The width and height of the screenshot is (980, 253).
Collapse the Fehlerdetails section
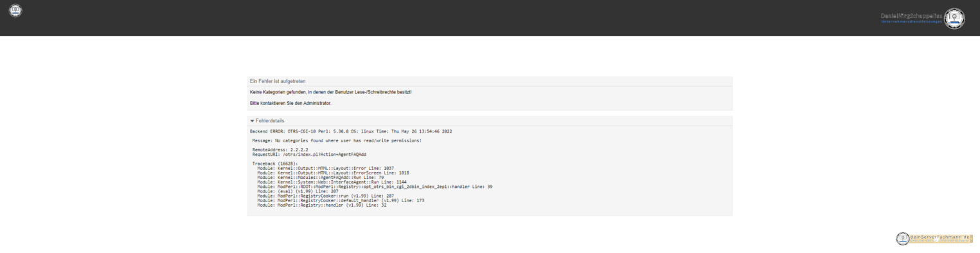[267, 120]
